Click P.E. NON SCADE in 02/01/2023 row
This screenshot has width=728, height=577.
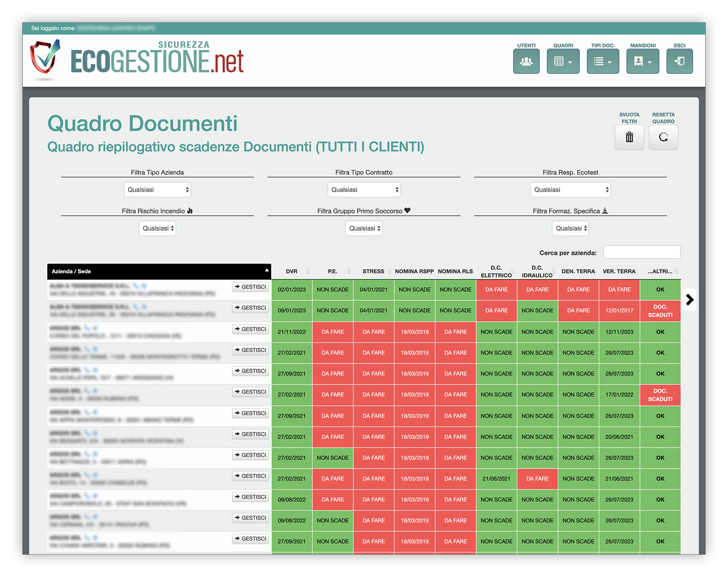pyautogui.click(x=333, y=290)
